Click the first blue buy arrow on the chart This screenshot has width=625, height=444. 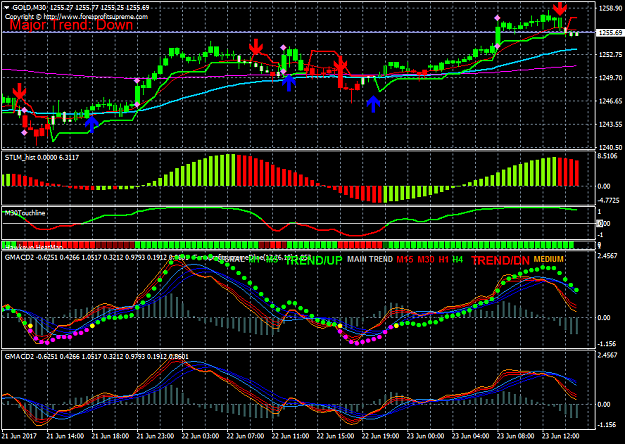[x=92, y=124]
